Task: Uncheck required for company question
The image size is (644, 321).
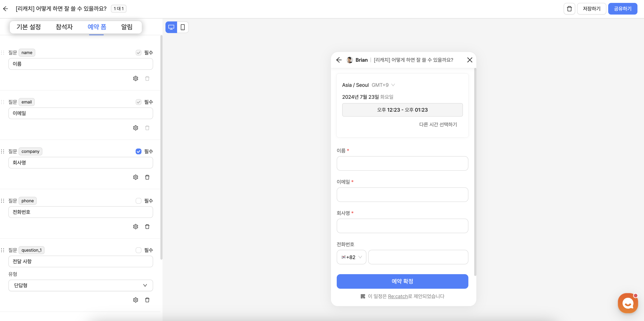Action: point(139,152)
